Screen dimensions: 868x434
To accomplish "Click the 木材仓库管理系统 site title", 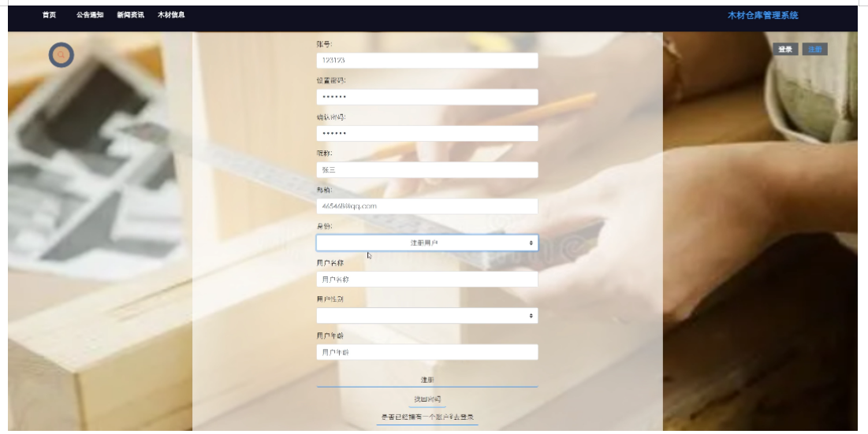I will coord(762,16).
